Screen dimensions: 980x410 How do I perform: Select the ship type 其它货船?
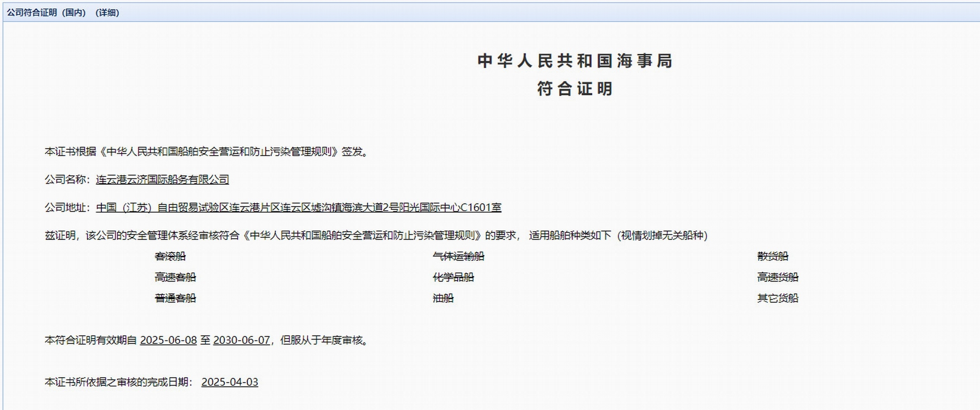pyautogui.click(x=778, y=298)
